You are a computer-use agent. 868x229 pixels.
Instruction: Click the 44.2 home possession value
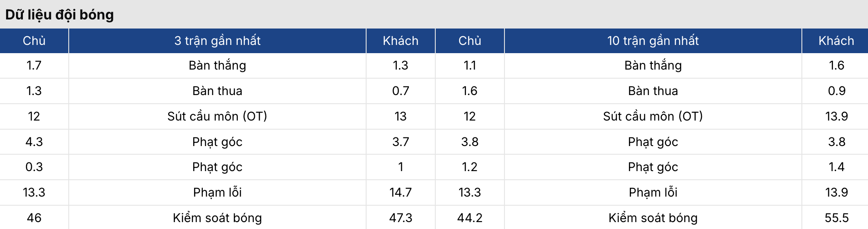click(x=469, y=218)
